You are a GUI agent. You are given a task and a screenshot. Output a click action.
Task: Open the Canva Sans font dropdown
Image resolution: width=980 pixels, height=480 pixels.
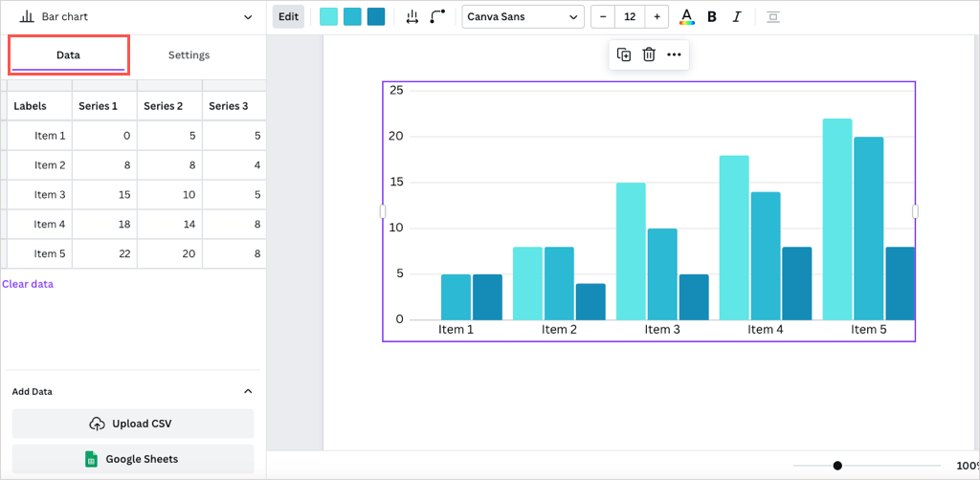523,17
